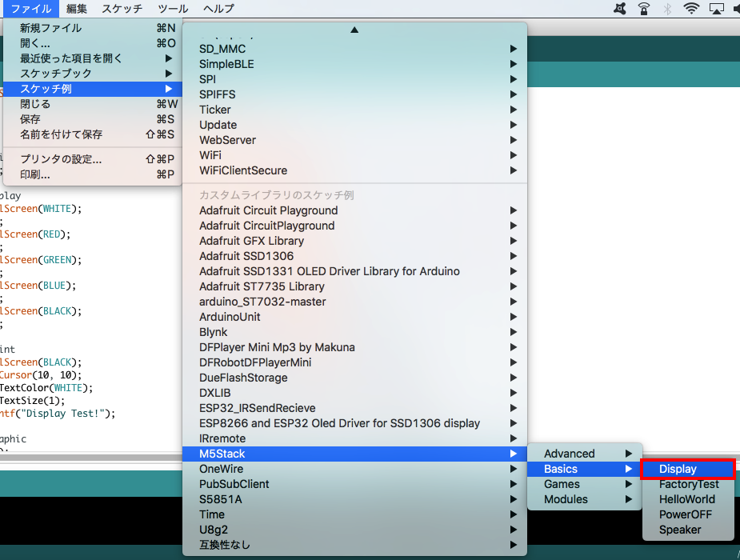Open DueFlashStorage examples
Image resolution: width=740 pixels, height=560 pixels.
click(354, 378)
